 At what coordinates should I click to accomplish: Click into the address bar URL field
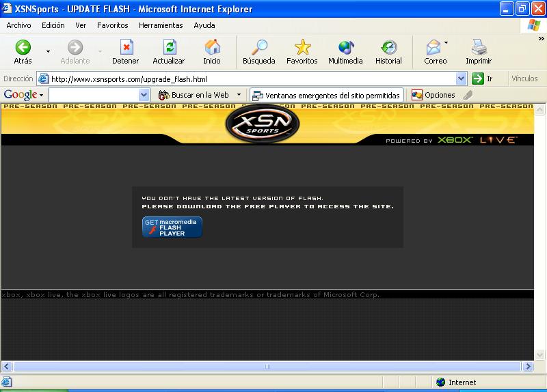pyautogui.click(x=246, y=79)
